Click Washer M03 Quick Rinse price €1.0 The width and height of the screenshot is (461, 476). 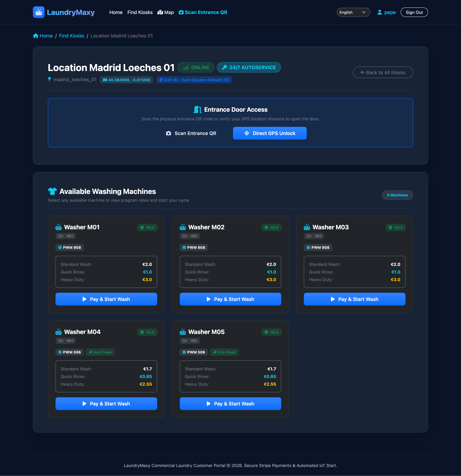(396, 272)
